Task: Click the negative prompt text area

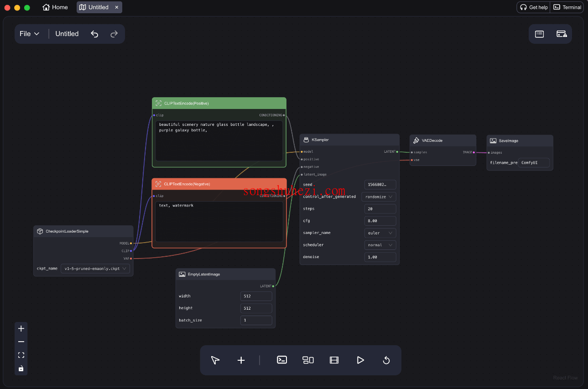Action: [219, 222]
